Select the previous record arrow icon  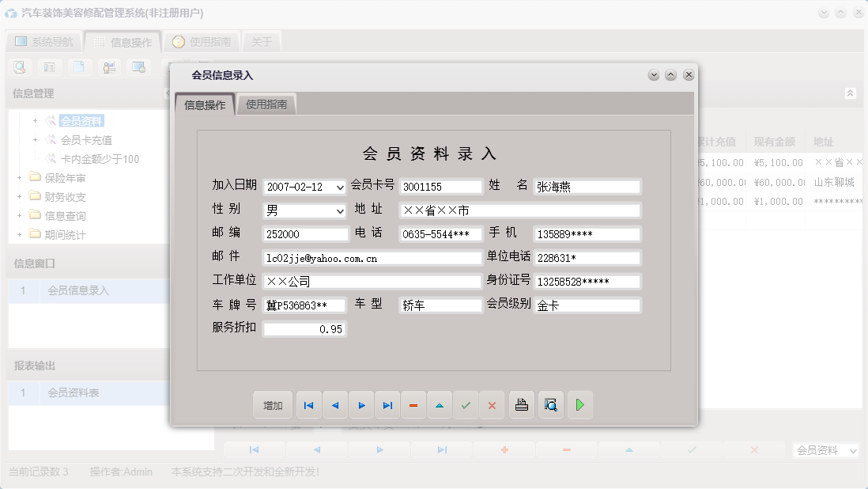pyautogui.click(x=334, y=405)
